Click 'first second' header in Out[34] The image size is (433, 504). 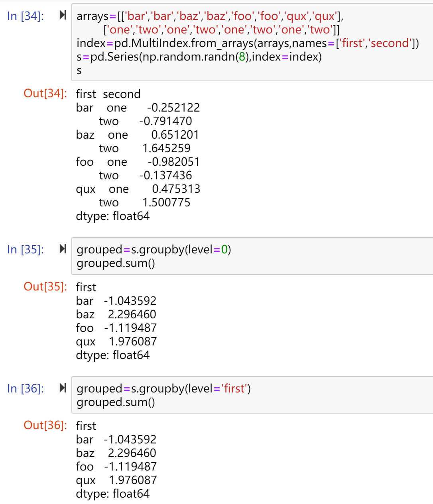tap(108, 94)
